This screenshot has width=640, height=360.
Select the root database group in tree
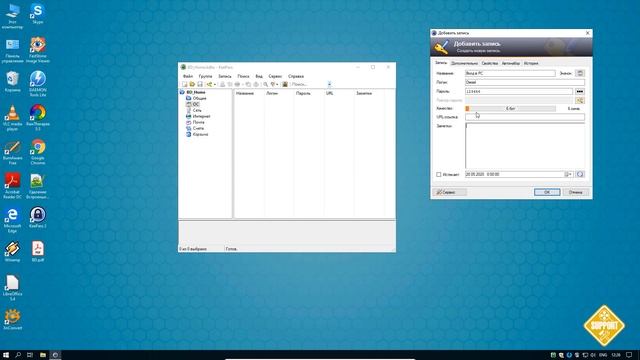click(196, 92)
